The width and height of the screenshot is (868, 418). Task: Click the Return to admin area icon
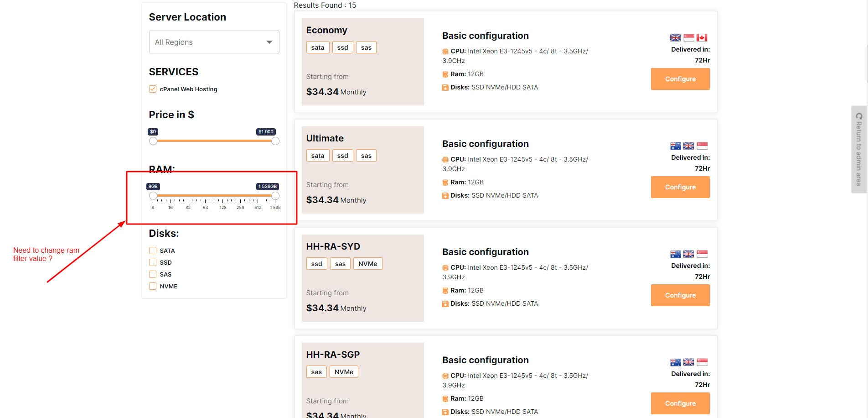859,116
